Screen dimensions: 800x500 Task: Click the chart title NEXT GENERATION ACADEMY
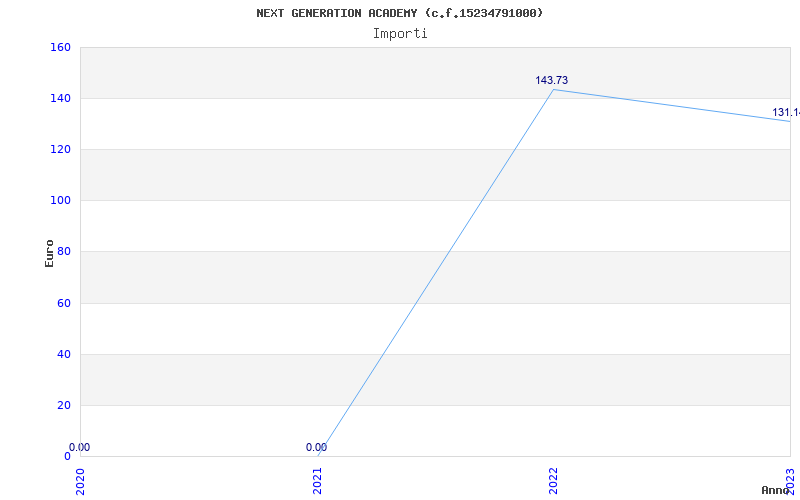click(x=399, y=13)
